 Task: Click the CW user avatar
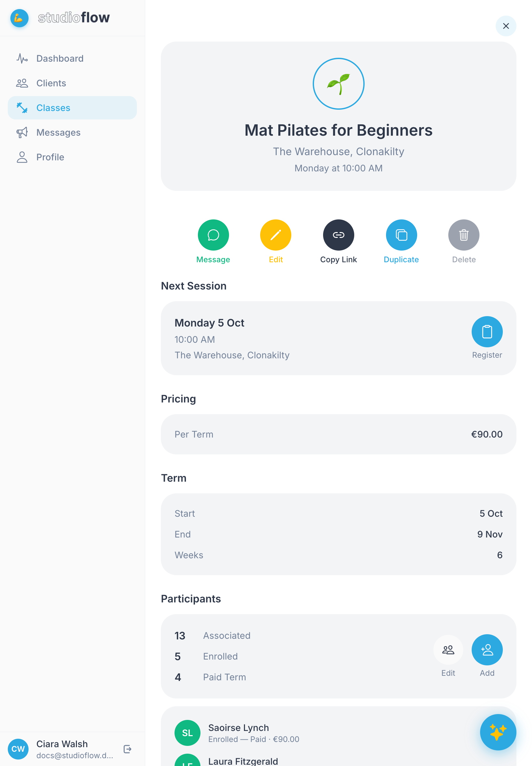tap(18, 749)
